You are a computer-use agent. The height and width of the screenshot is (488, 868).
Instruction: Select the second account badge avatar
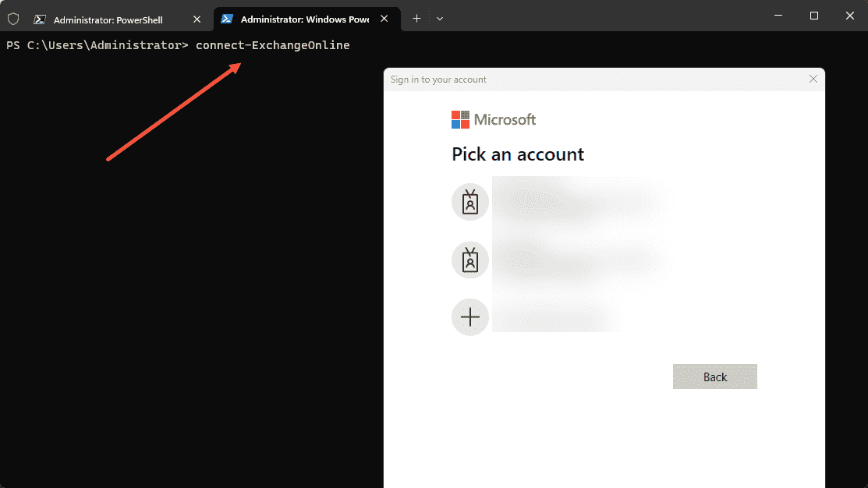tap(469, 260)
